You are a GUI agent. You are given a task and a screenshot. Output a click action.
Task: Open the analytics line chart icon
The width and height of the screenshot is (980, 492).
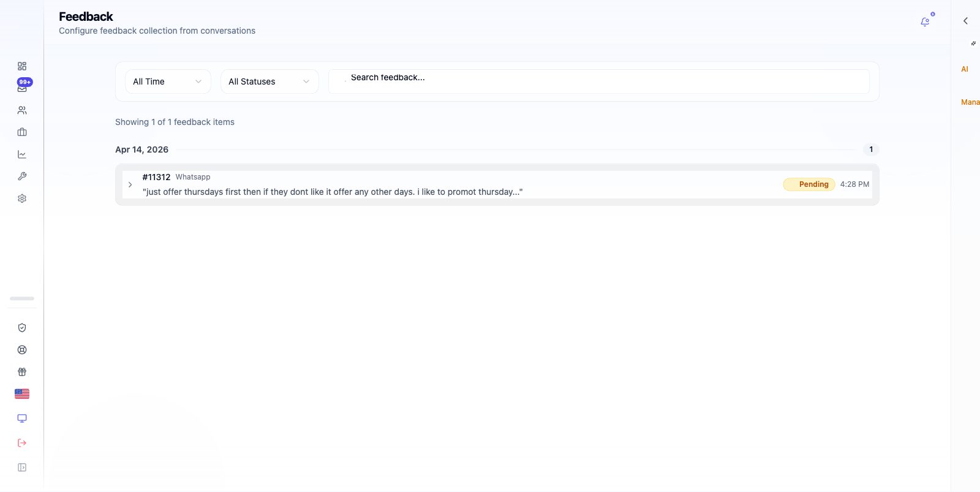[x=22, y=154]
